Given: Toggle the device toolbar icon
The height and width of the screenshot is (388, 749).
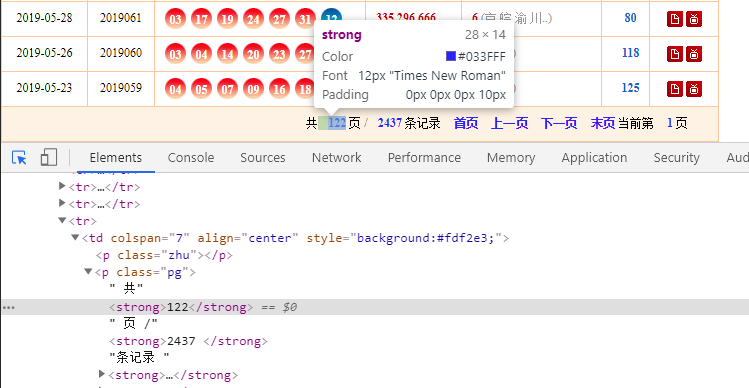Looking at the screenshot, I should (49, 157).
